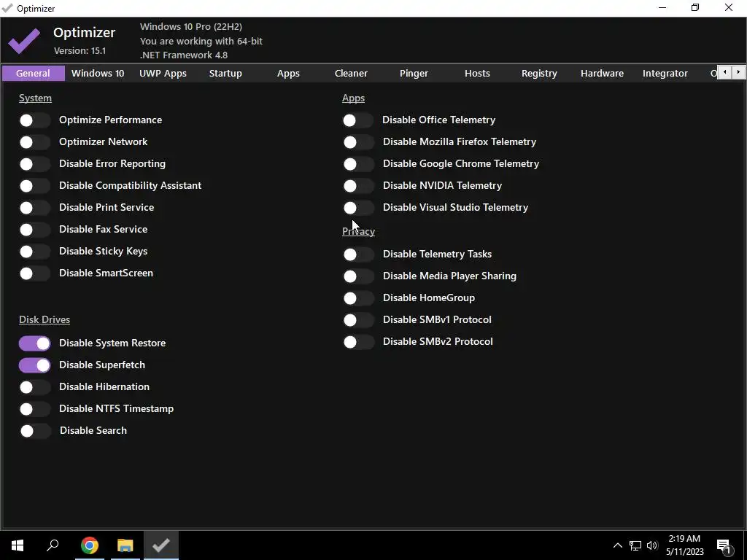Open the volume tray icon
The image size is (747, 560).
coord(652,545)
